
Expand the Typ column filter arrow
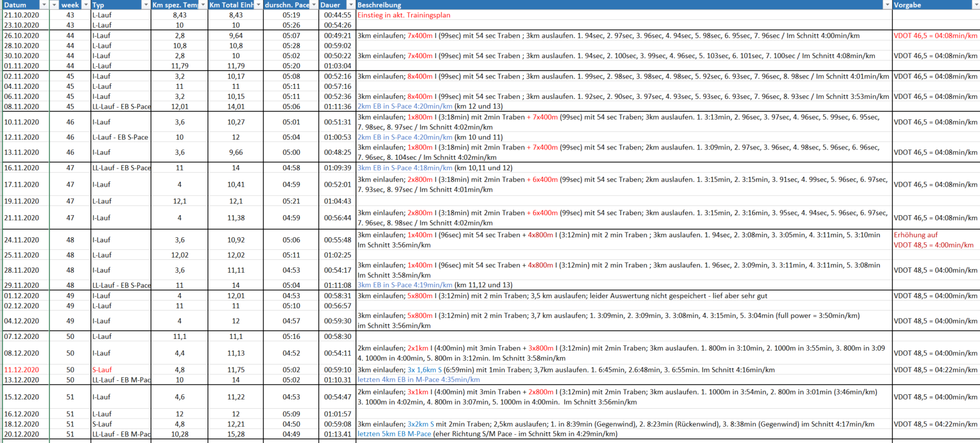tap(145, 5)
